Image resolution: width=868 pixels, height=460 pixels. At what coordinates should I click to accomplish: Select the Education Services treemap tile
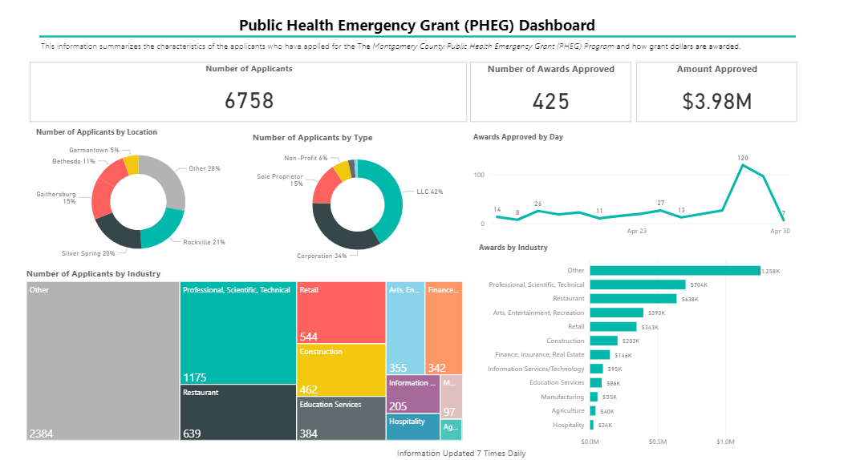[341, 418]
